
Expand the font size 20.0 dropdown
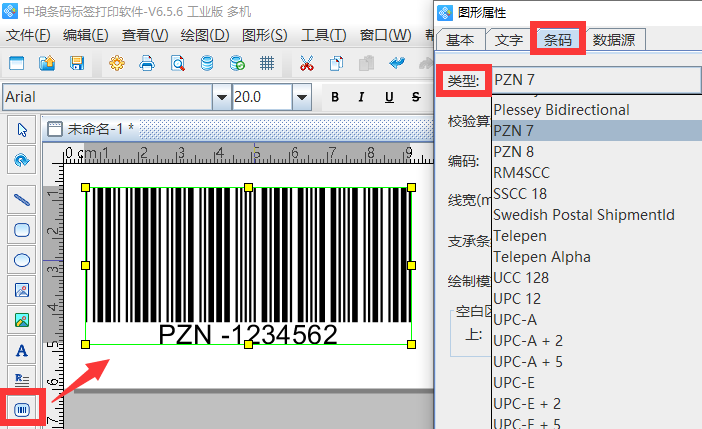tap(302, 97)
